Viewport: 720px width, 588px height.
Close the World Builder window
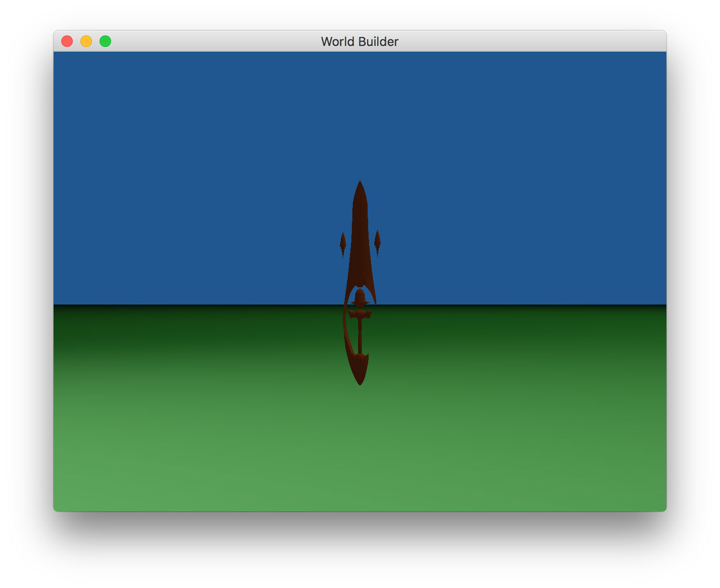pyautogui.click(x=67, y=41)
